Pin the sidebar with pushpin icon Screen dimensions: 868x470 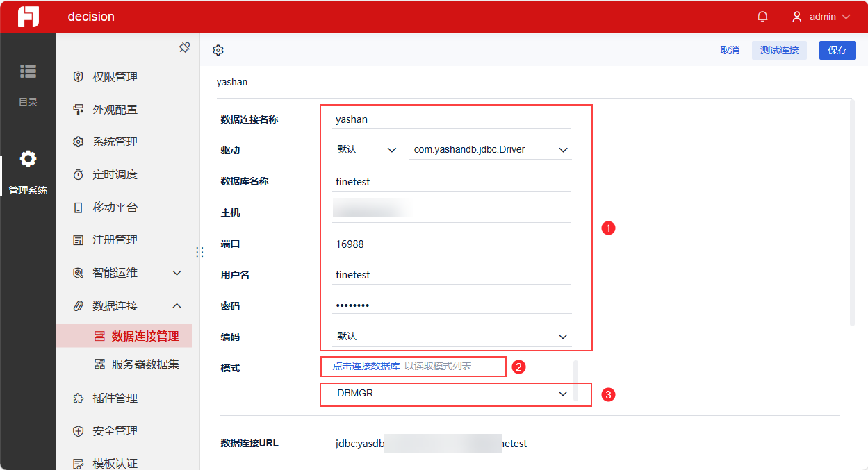pyautogui.click(x=184, y=47)
